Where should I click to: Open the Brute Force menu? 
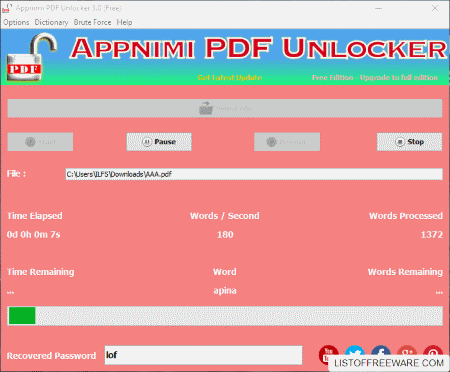pos(93,22)
